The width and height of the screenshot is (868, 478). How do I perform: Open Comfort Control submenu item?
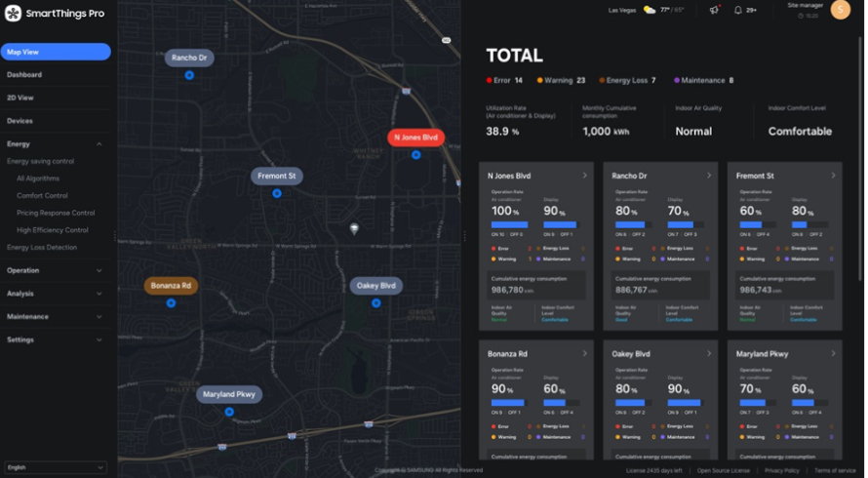[x=42, y=195]
